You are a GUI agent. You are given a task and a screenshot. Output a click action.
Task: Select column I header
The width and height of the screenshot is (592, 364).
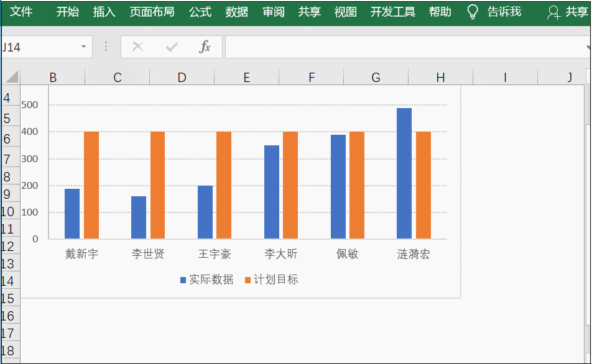(505, 77)
